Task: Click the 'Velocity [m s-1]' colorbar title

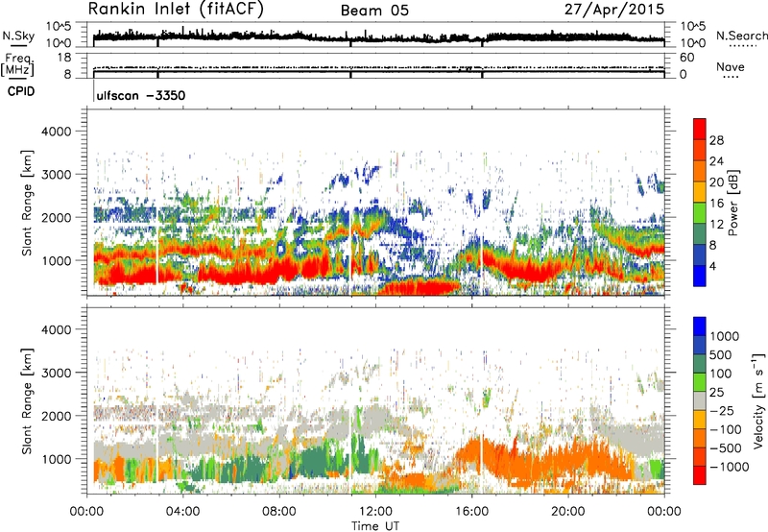Action: point(758,400)
